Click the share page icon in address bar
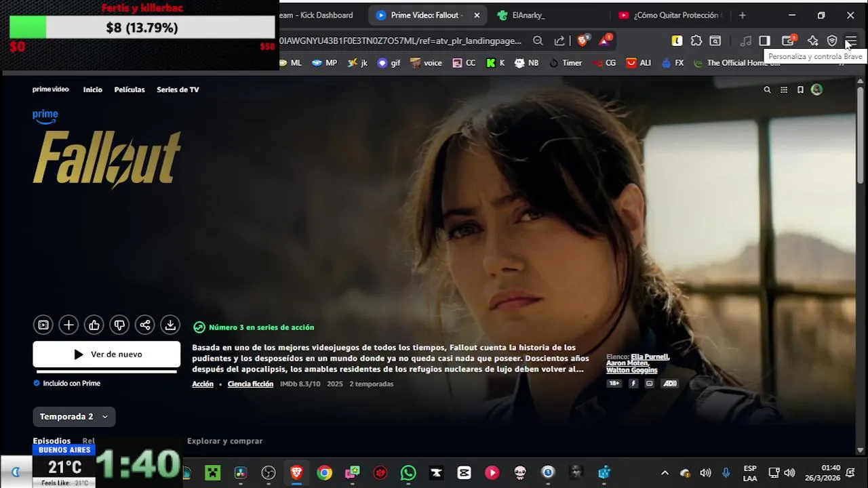 559,41
